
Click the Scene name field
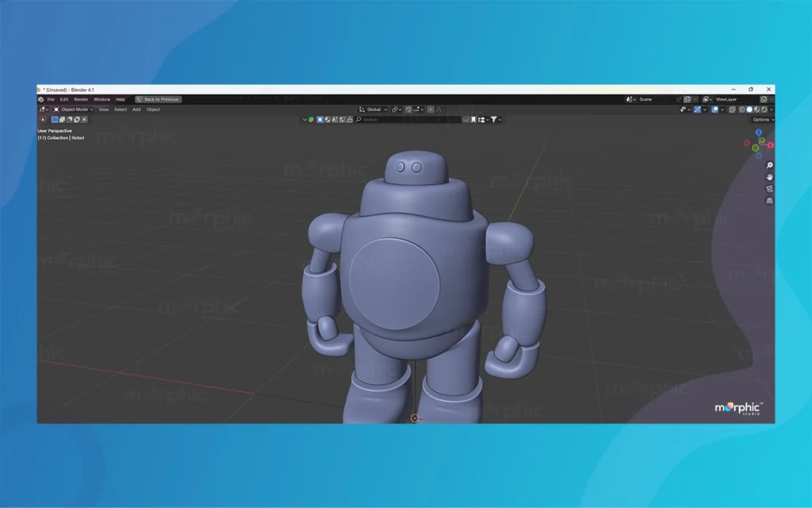point(656,99)
